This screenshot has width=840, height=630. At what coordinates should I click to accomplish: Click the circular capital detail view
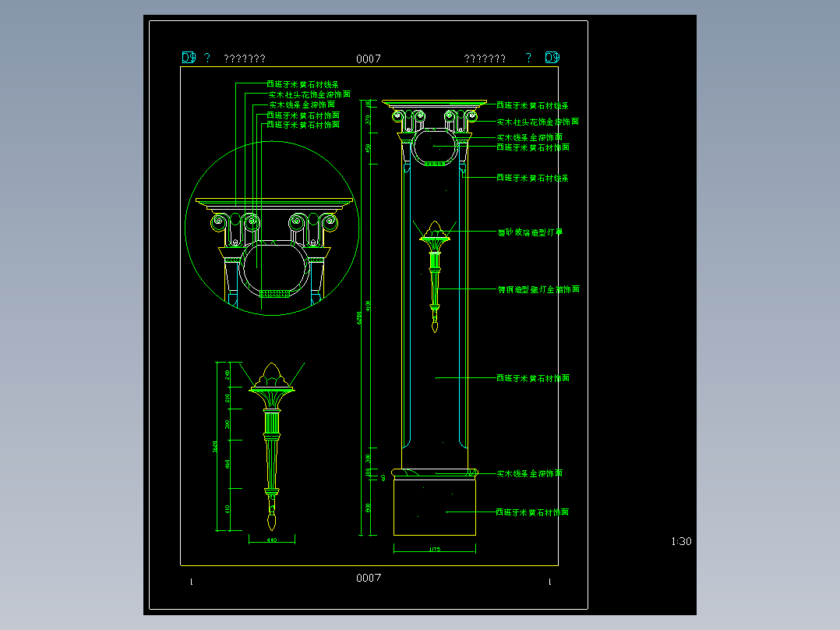(x=272, y=228)
